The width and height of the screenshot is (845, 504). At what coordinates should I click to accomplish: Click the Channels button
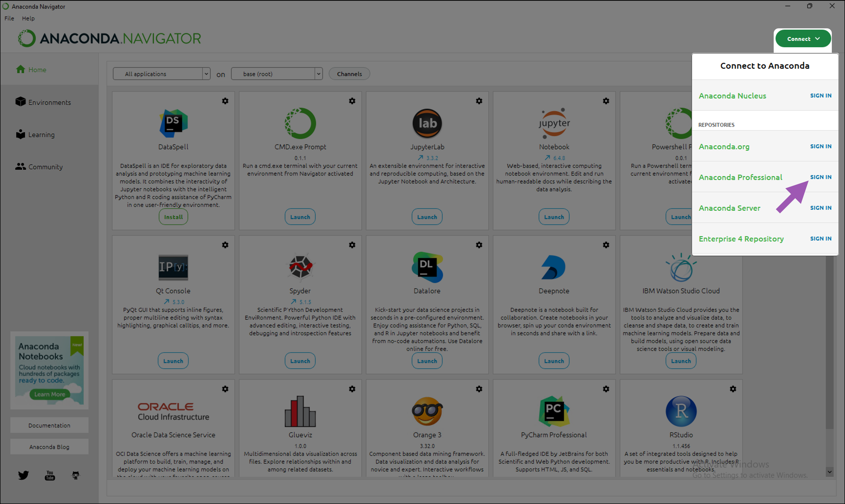click(349, 74)
